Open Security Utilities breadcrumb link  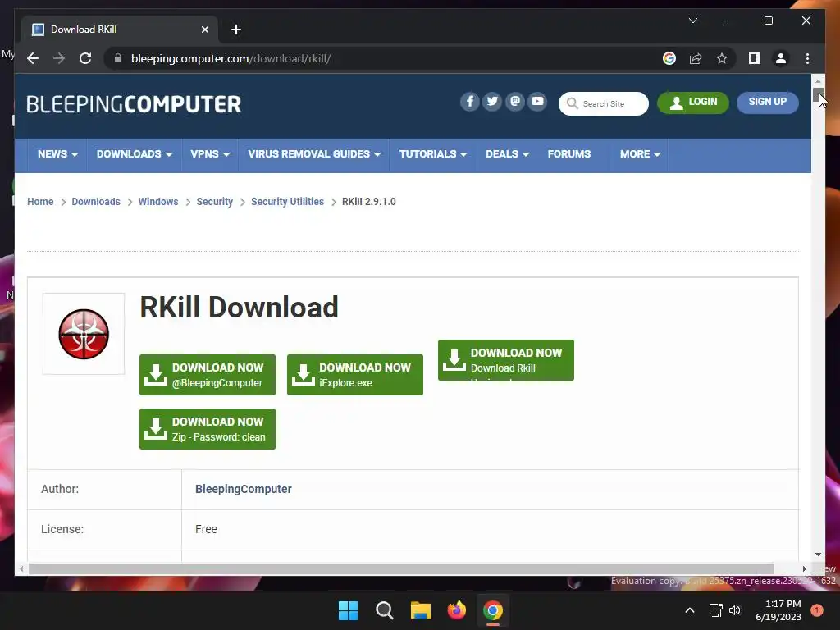(x=287, y=202)
